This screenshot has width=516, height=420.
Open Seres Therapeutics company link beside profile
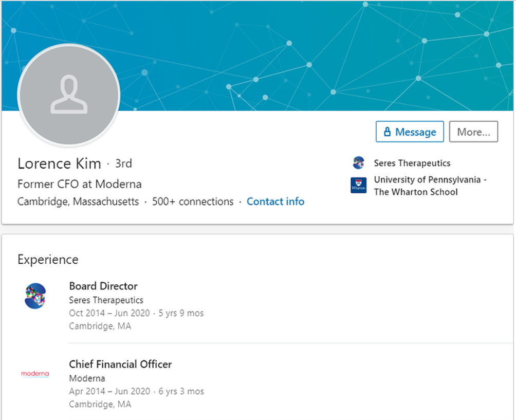coord(412,163)
